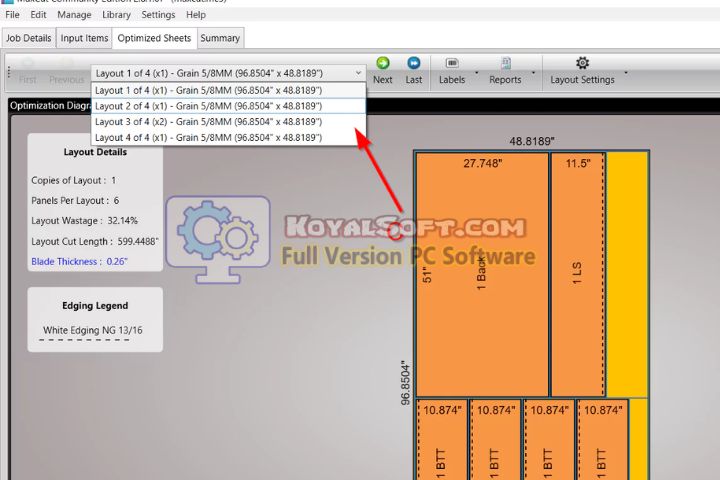Open the Input Items tab

(x=84, y=38)
